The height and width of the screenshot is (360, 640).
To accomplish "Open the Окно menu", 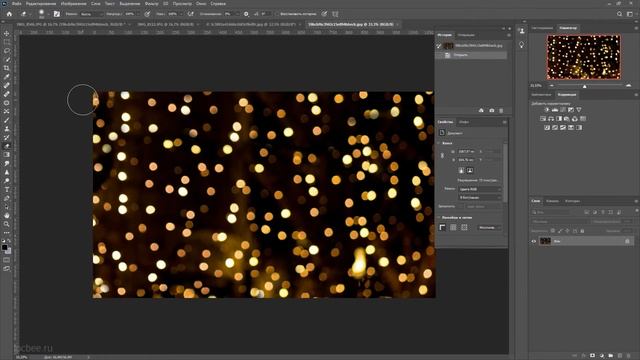I will 201,3.
